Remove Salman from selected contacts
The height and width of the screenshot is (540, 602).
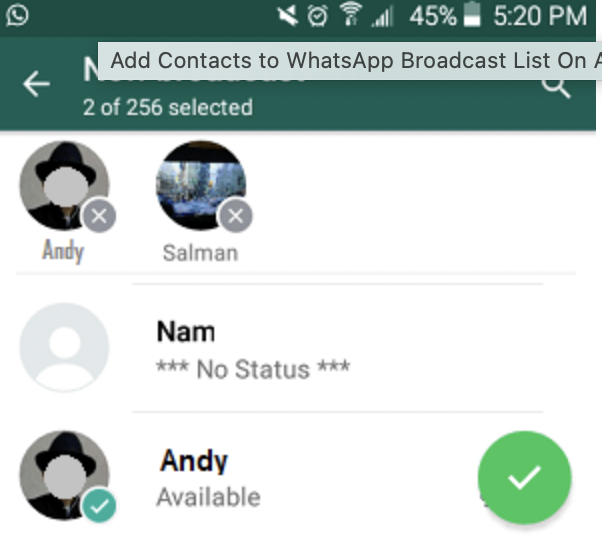pos(235,216)
